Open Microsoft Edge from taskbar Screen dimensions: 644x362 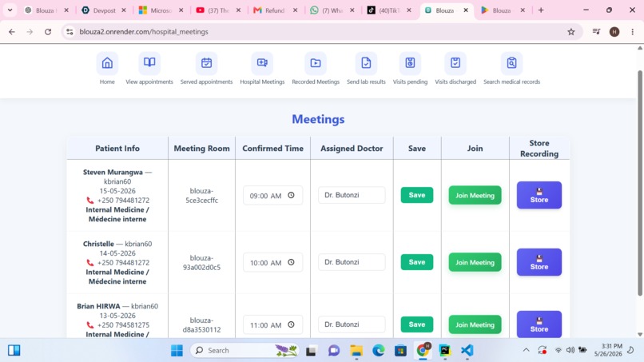(378, 351)
